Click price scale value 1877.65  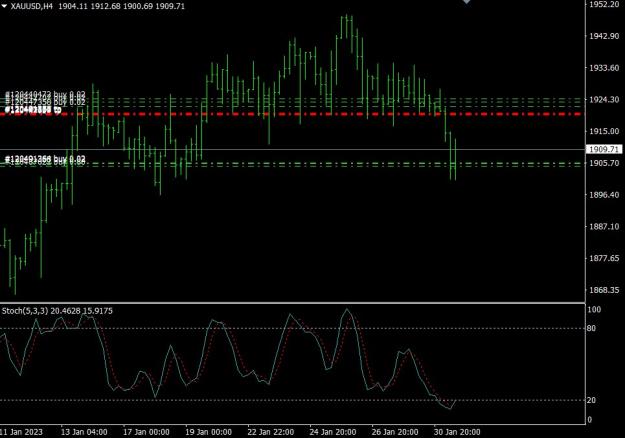[604, 258]
